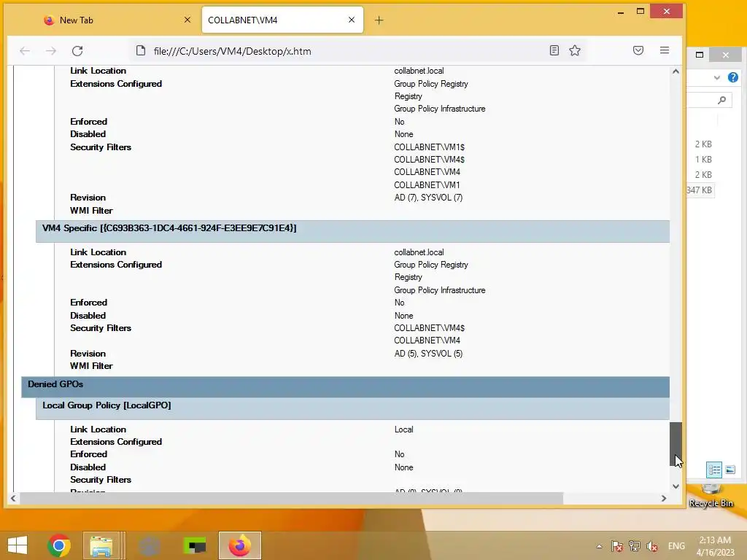This screenshot has height=560, width=747.
Task: Maximize the background Explorer window
Action: pyautogui.click(x=700, y=55)
